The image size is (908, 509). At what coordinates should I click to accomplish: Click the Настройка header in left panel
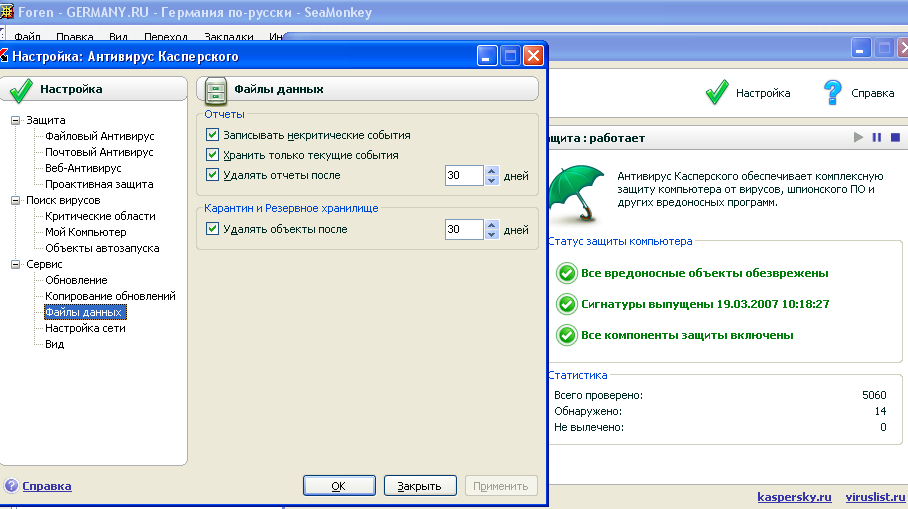click(x=71, y=89)
